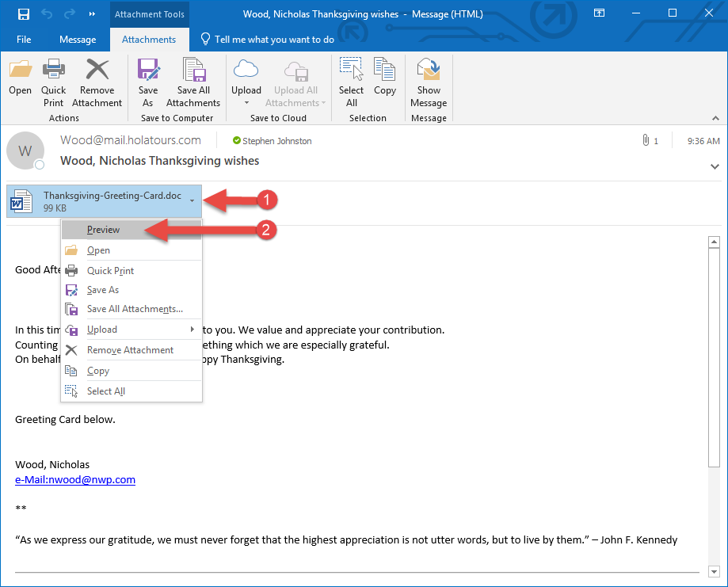Choose Remove Attachment from the context menu
The height and width of the screenshot is (587, 728).
[x=131, y=350]
